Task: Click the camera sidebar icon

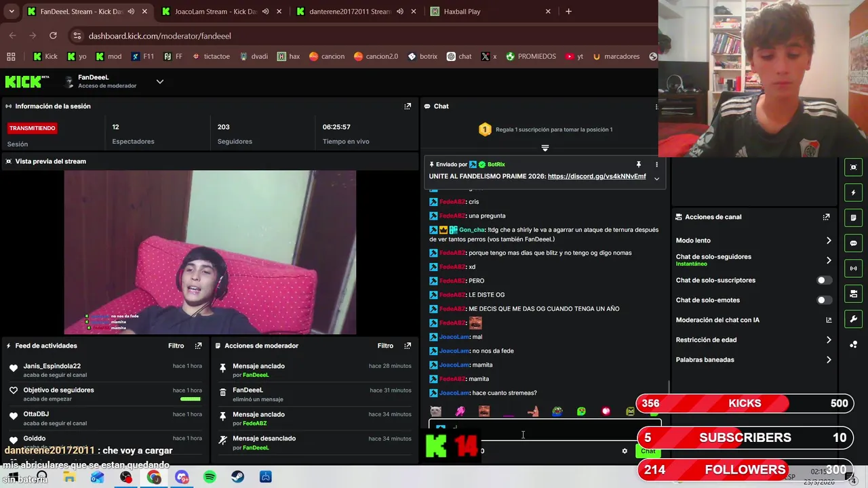Action: 853,293
